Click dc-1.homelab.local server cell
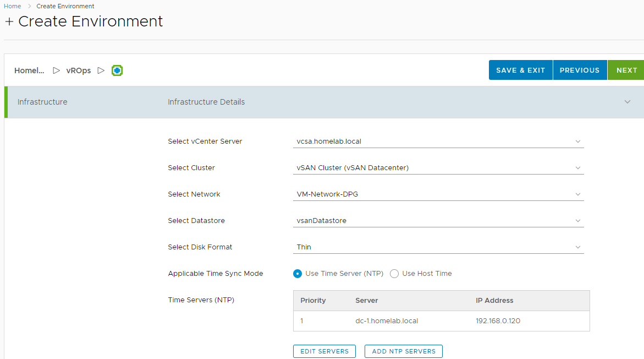Screen dimensions: 644x359 tap(387, 321)
